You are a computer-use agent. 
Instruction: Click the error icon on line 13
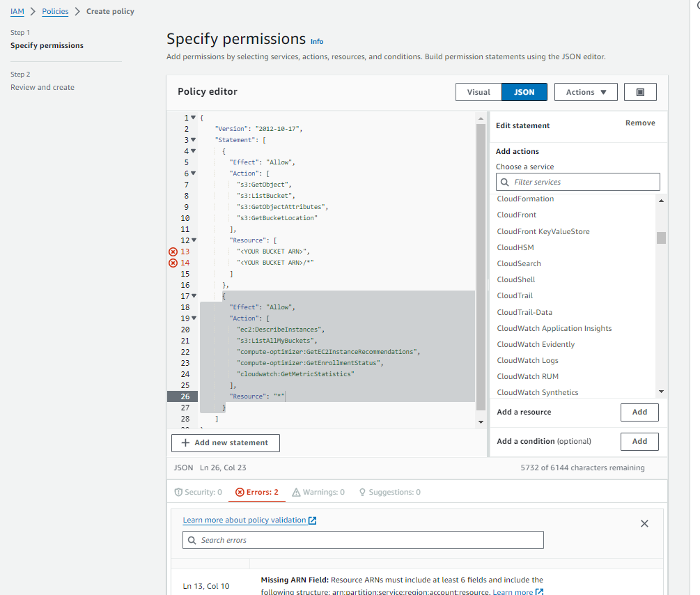point(173,252)
